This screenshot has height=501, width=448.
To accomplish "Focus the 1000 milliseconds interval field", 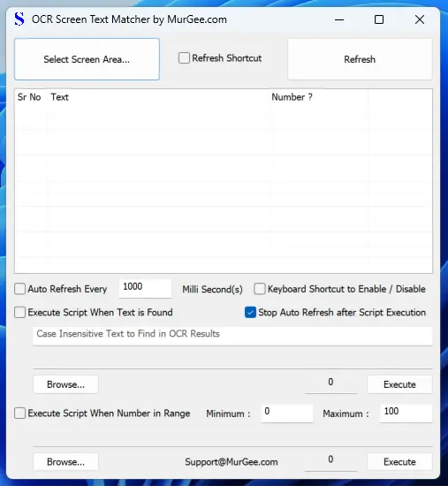I will [145, 289].
